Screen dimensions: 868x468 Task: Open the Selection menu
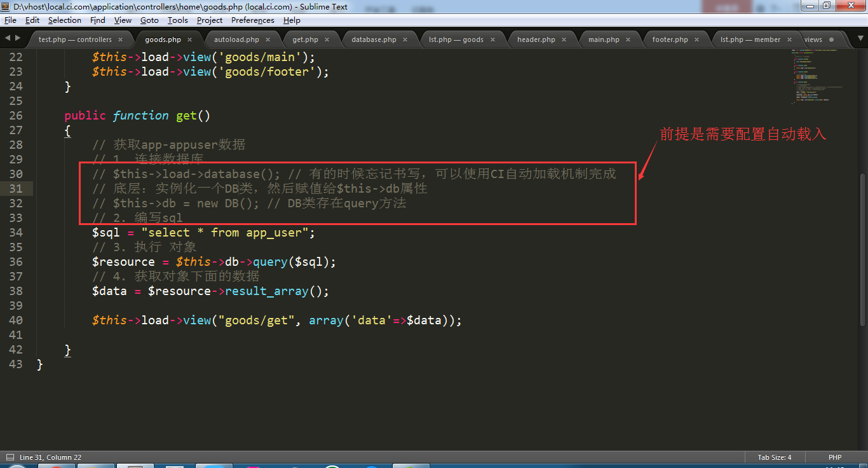65,20
